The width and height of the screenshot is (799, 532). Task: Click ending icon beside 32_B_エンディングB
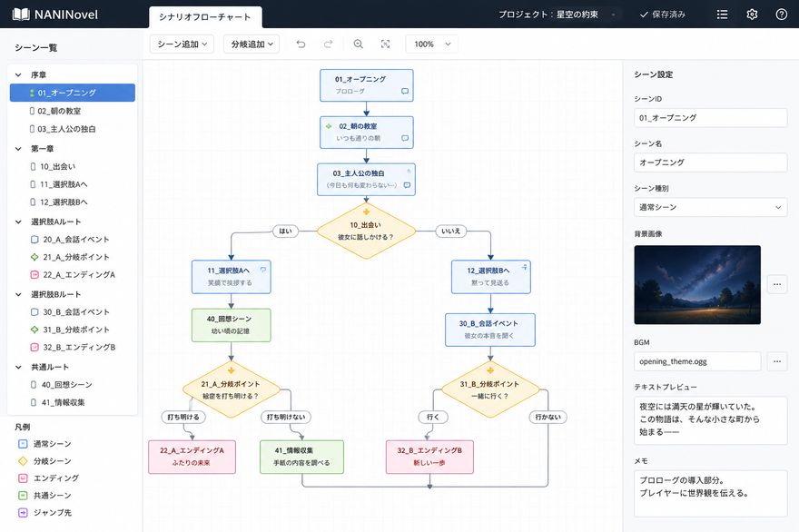pyautogui.click(x=35, y=347)
